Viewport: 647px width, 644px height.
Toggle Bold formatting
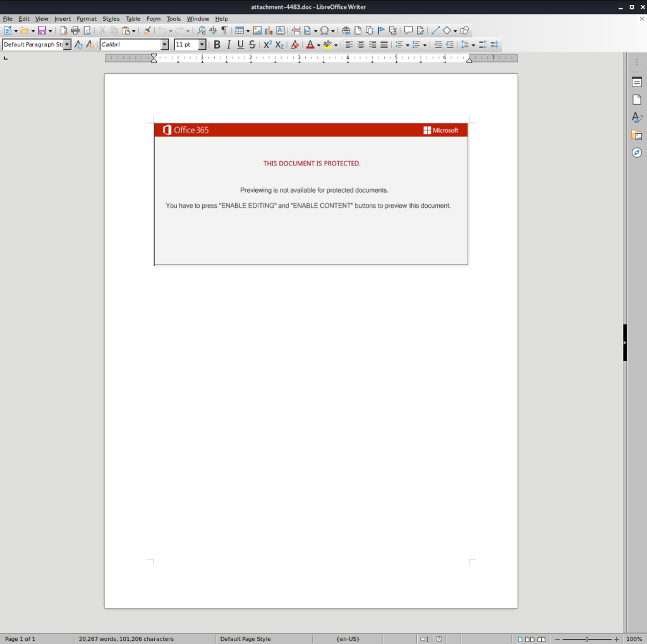click(217, 45)
